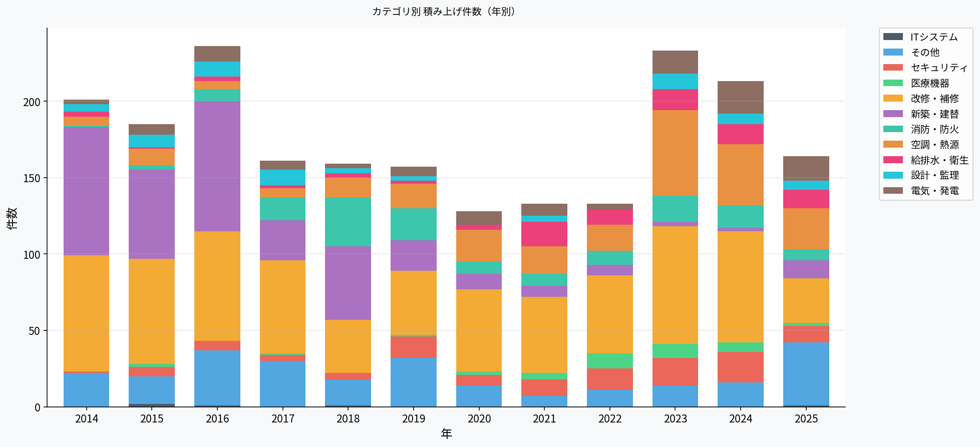980x447 pixels.
Task: Click the 200 y-axis tick label
Action: [x=32, y=102]
